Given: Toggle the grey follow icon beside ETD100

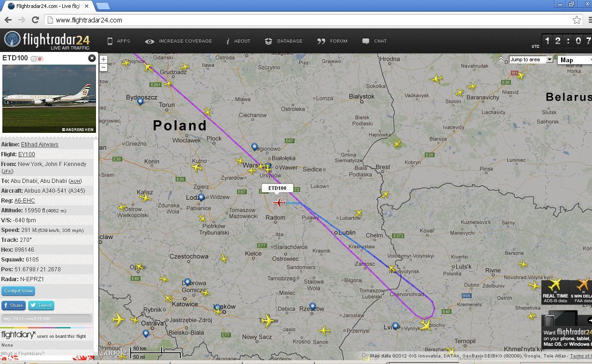Looking at the screenshot, I should point(34,58).
